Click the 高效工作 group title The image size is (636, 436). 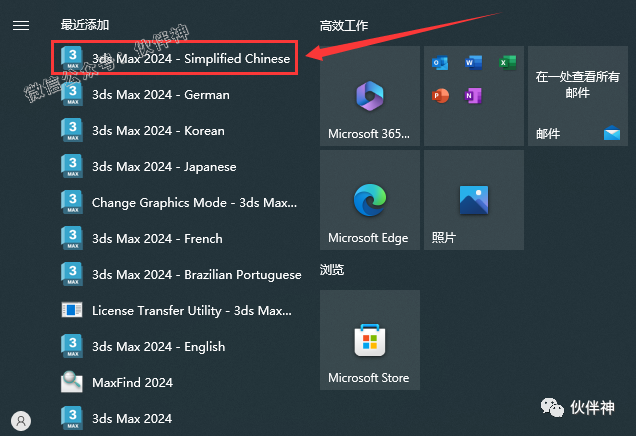pos(344,26)
